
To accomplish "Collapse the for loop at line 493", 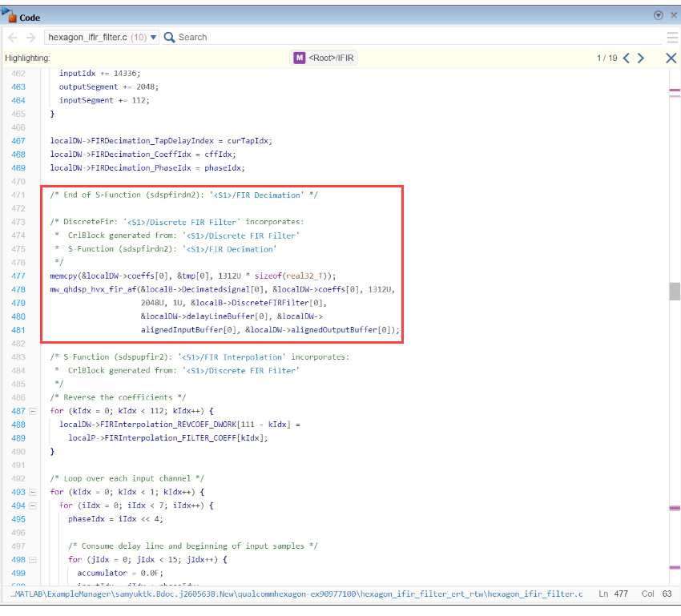I will tap(33, 492).
